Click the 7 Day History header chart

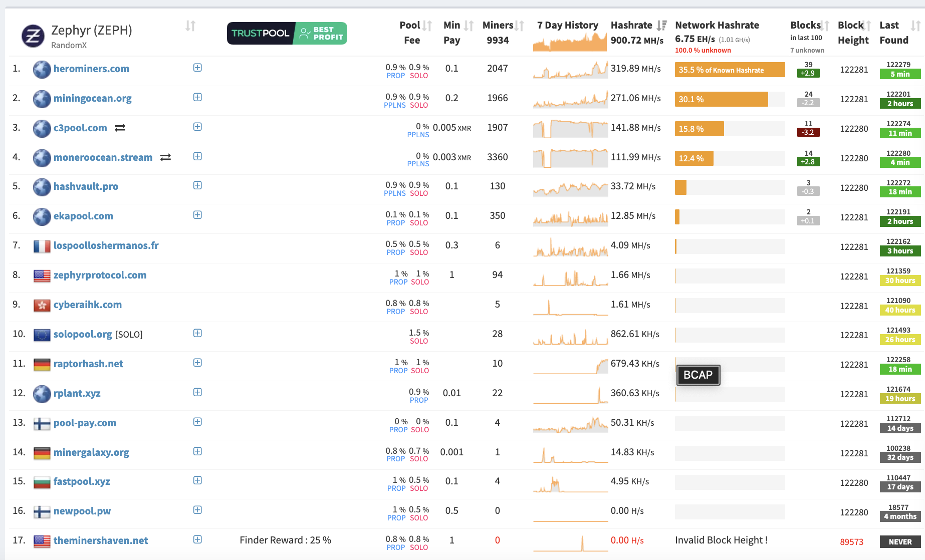tap(570, 42)
